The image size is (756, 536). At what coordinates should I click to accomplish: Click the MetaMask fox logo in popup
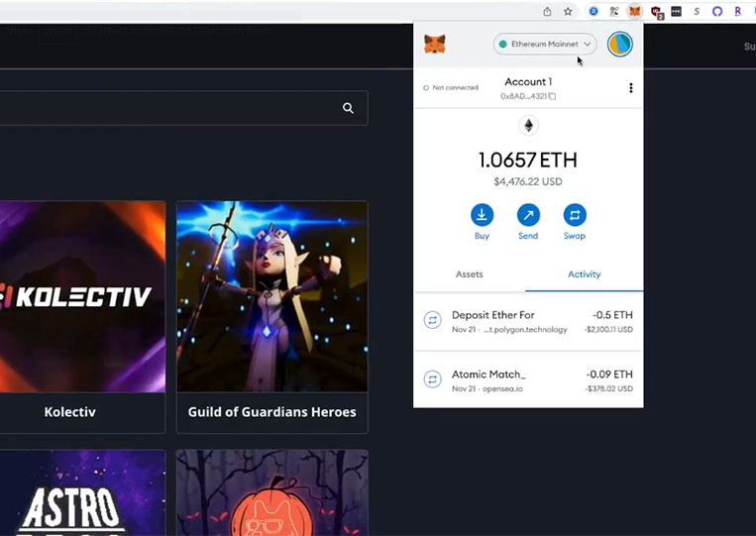(434, 45)
